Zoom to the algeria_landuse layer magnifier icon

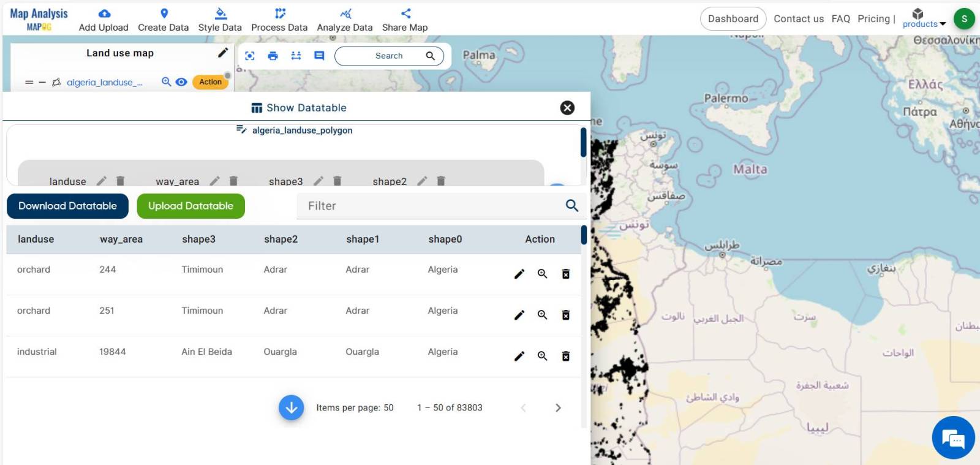(x=166, y=81)
